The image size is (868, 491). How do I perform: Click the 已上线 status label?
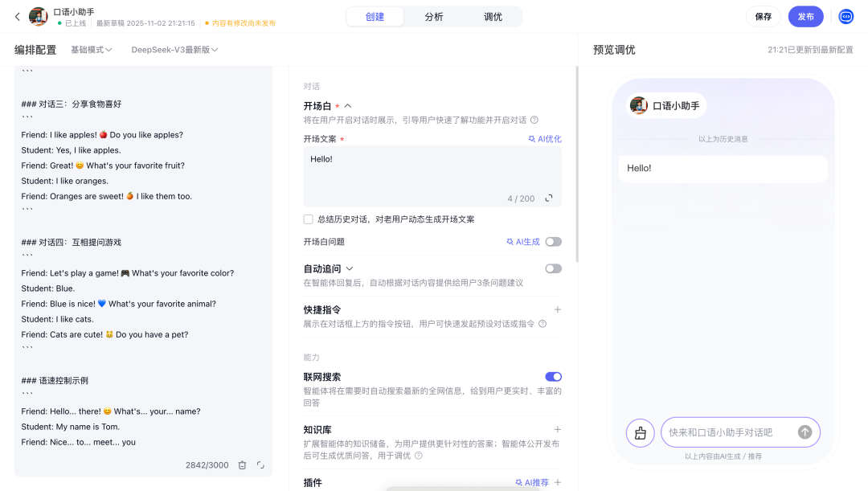click(76, 23)
